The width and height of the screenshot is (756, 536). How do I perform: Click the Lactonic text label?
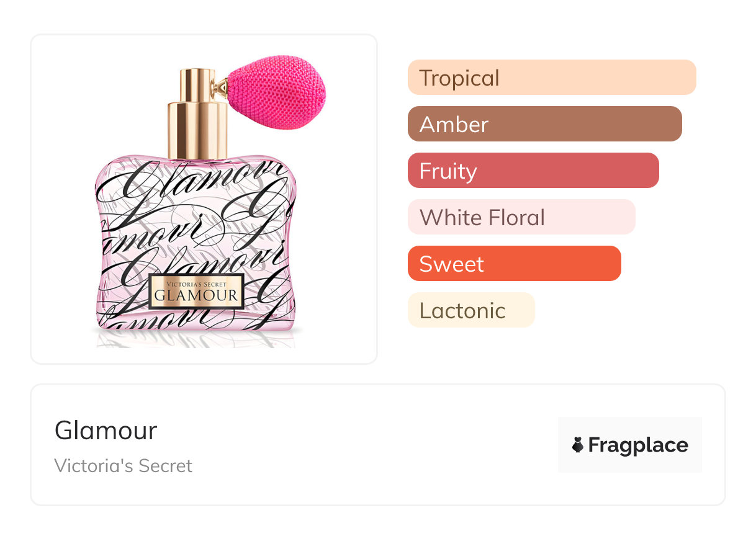click(x=462, y=311)
